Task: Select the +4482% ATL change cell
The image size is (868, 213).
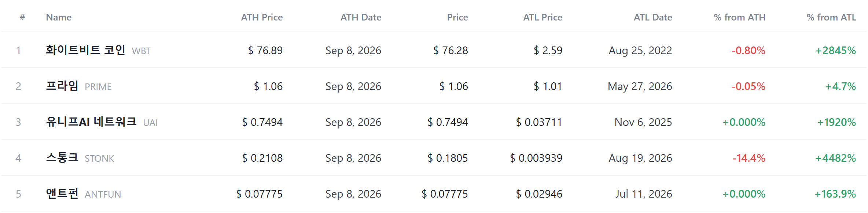Action: point(835,158)
